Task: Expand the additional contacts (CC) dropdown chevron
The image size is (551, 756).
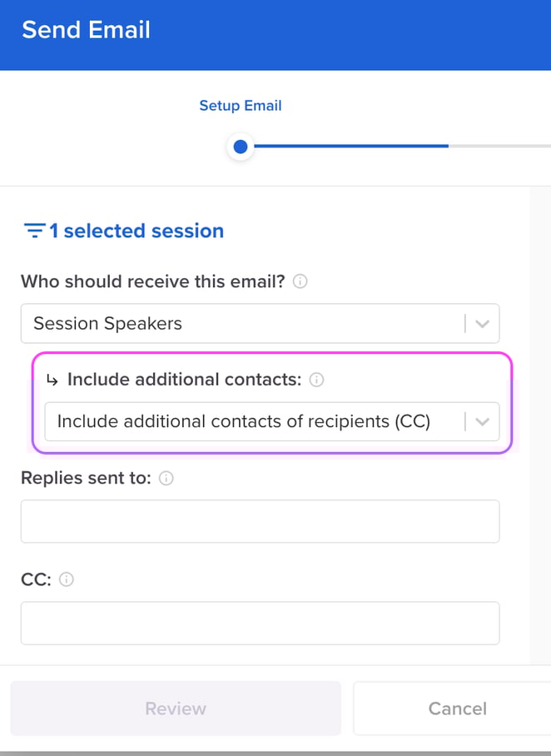Action: (x=482, y=422)
